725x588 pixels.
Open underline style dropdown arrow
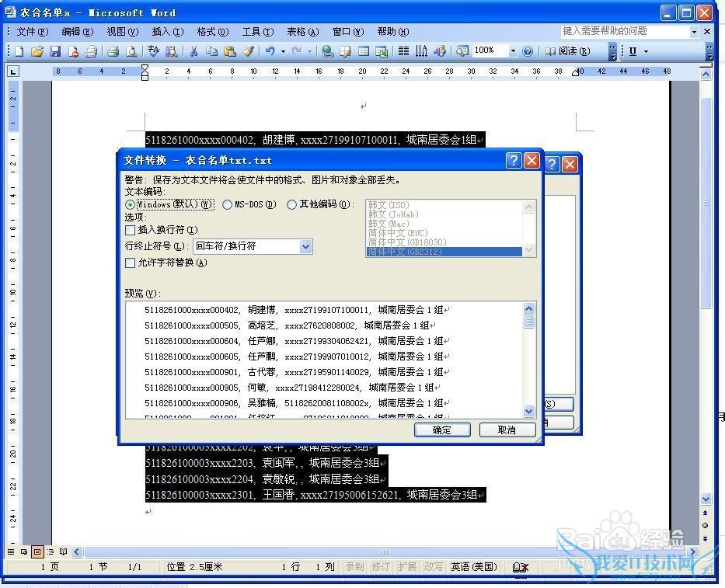(x=646, y=51)
